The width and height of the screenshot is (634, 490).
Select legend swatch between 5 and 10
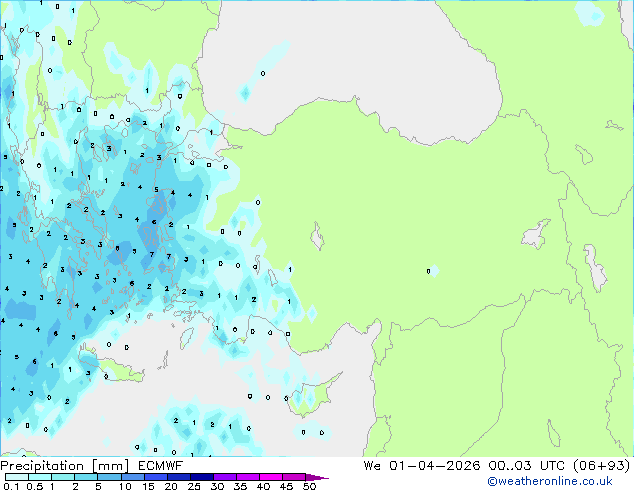point(109,477)
